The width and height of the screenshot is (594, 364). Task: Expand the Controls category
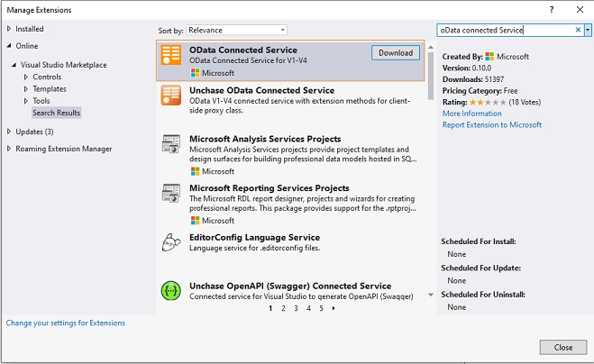pos(26,77)
